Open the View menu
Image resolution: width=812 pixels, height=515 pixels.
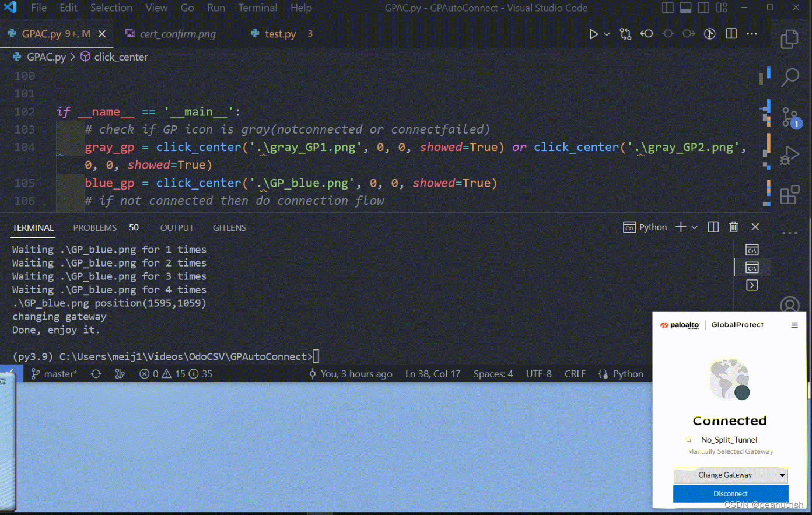(x=156, y=8)
